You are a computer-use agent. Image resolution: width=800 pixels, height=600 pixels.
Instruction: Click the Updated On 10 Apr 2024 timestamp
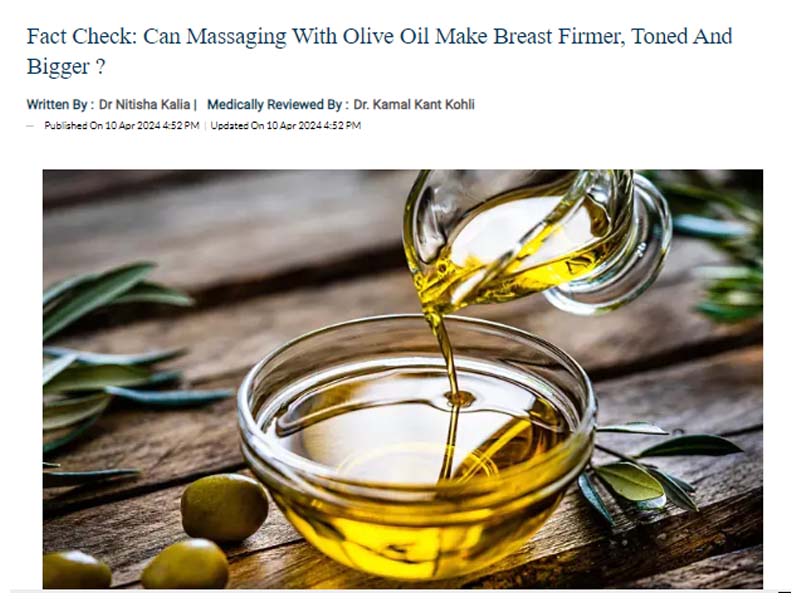[x=286, y=126]
